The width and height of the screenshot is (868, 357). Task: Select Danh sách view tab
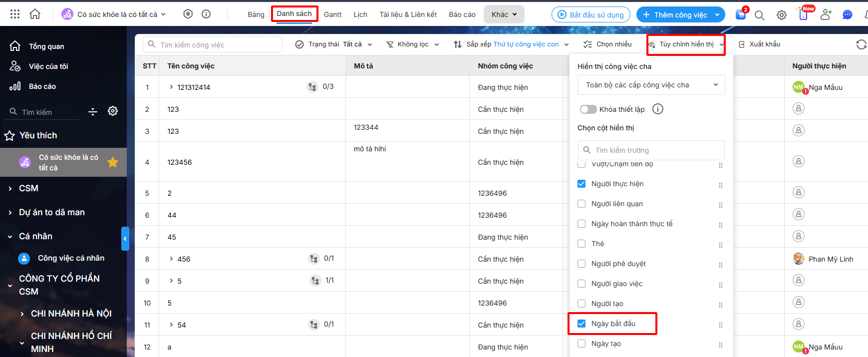[294, 13]
